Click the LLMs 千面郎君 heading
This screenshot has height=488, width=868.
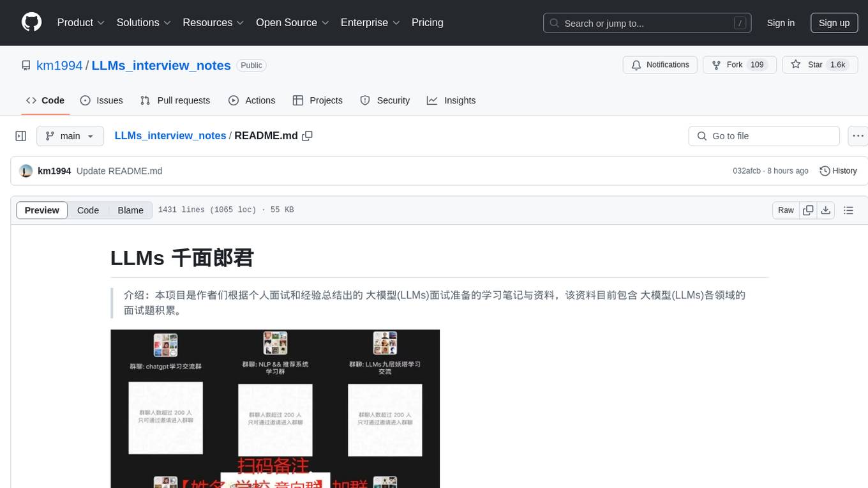(182, 257)
